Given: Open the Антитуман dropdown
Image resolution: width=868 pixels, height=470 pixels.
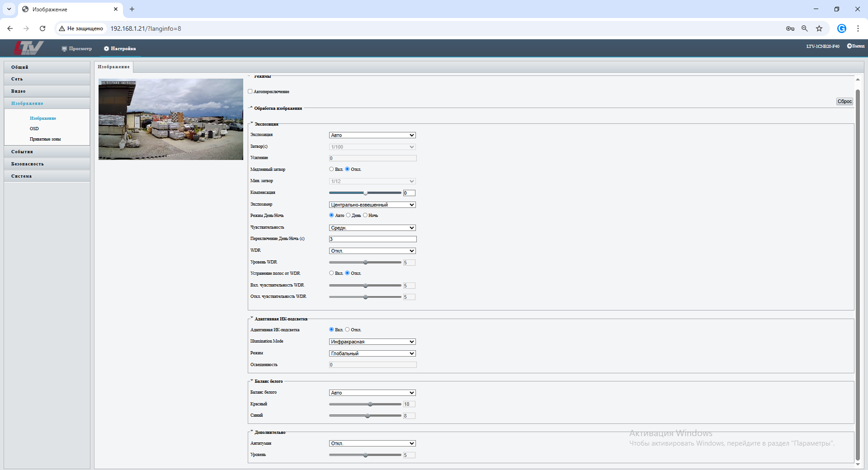Looking at the screenshot, I should (373, 443).
